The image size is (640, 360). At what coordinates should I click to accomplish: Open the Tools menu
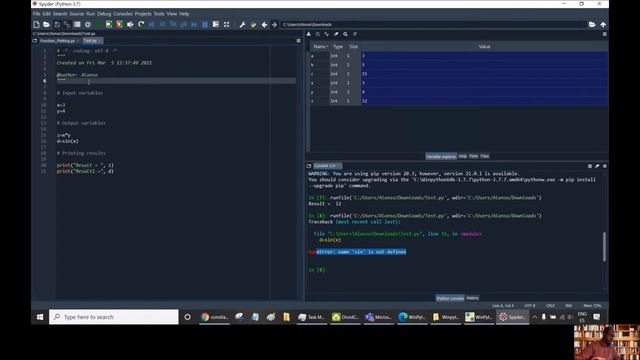pos(159,14)
